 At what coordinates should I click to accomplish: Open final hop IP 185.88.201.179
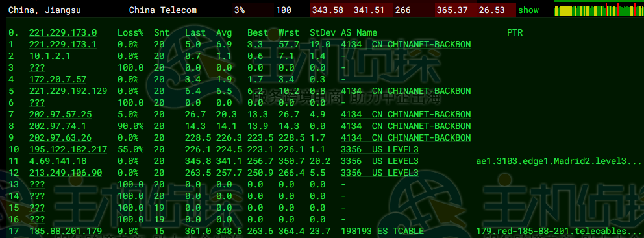click(66, 231)
